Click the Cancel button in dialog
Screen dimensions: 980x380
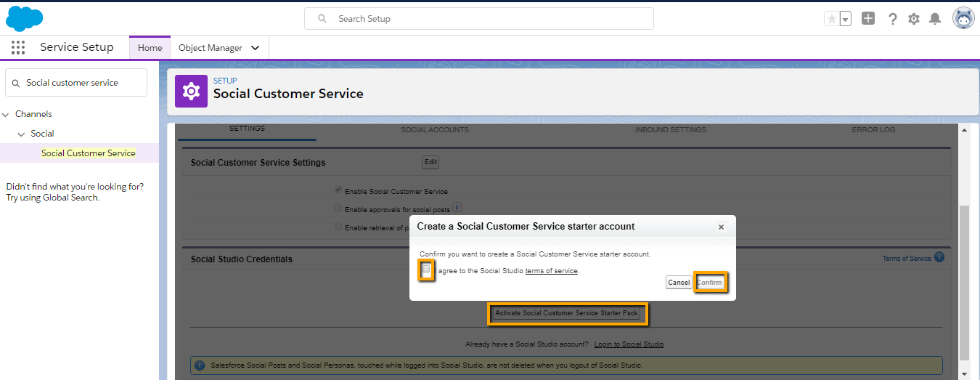tap(679, 283)
